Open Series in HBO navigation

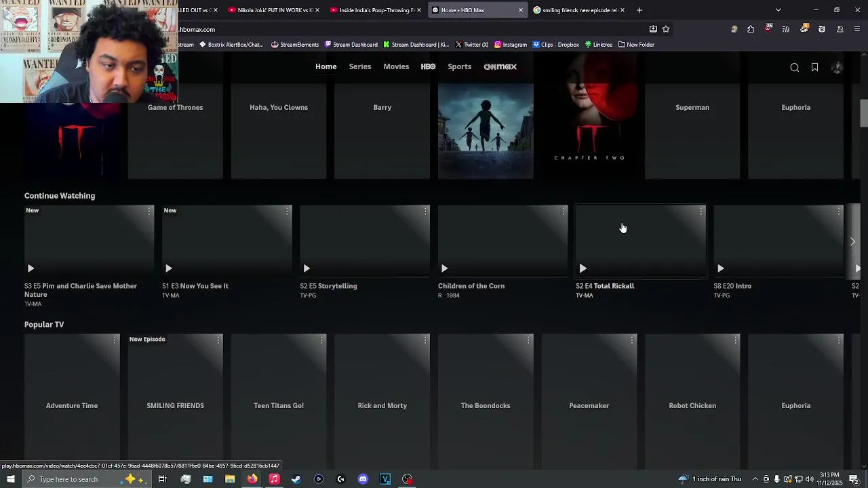click(x=359, y=67)
